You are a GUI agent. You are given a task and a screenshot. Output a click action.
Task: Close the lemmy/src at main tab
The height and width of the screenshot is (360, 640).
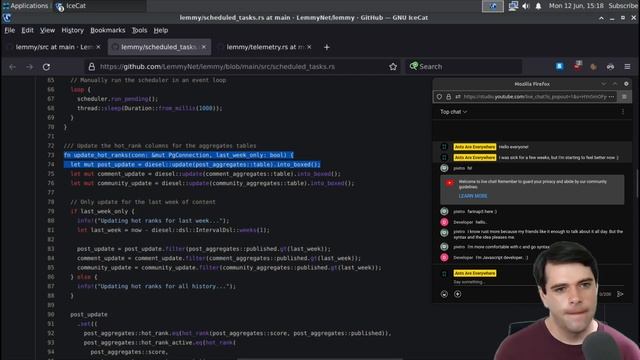(98, 47)
